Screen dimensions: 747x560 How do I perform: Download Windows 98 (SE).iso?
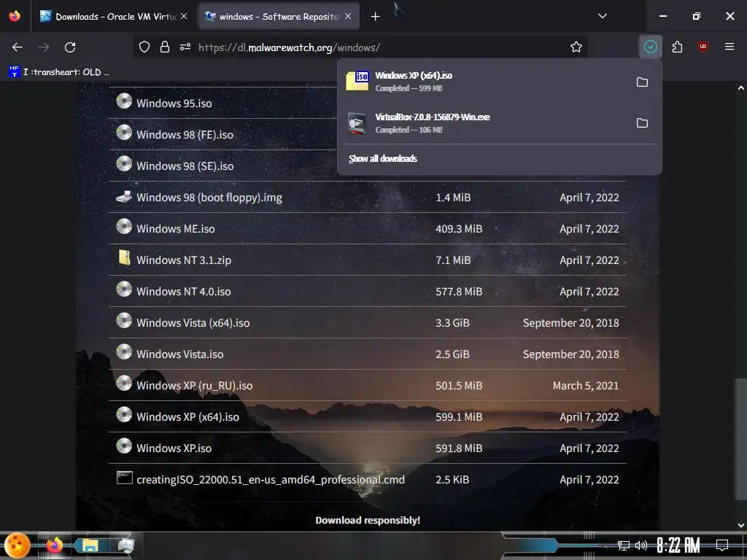tap(185, 166)
